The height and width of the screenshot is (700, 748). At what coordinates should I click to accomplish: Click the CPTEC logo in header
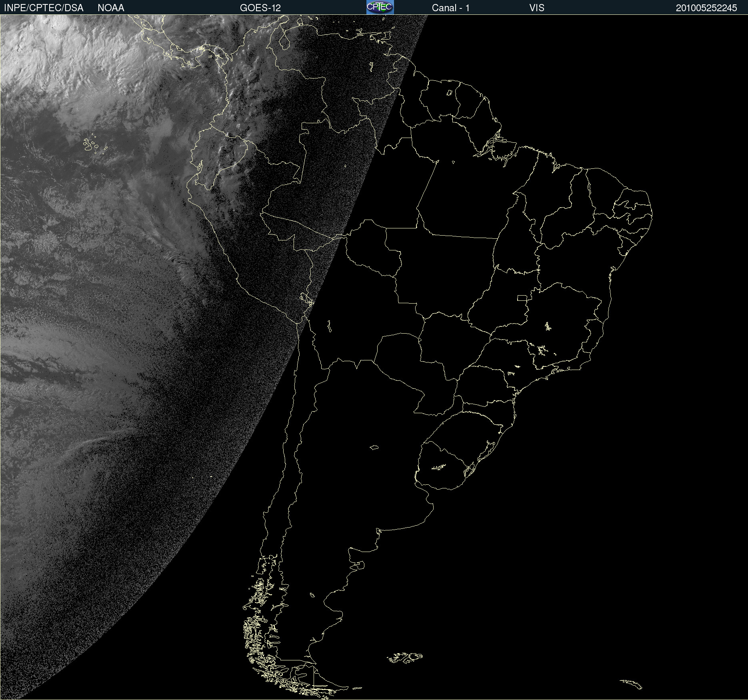point(380,7)
